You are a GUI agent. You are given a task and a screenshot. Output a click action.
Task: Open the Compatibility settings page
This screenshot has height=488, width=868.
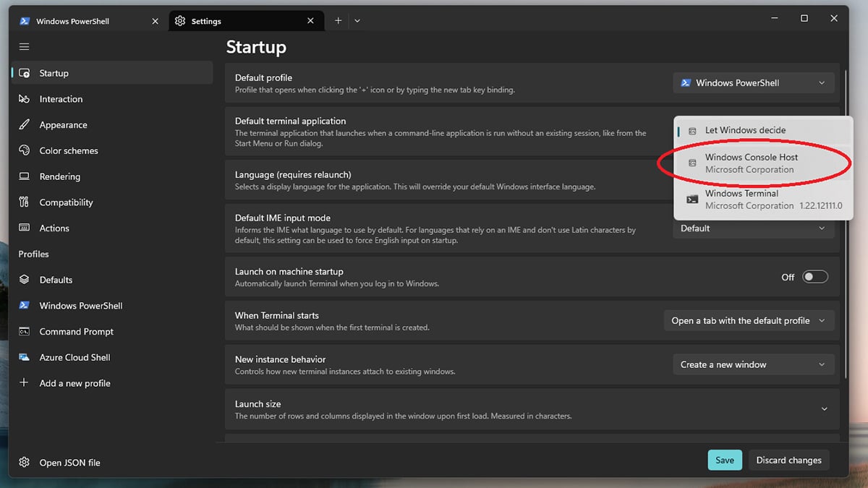pos(112,202)
